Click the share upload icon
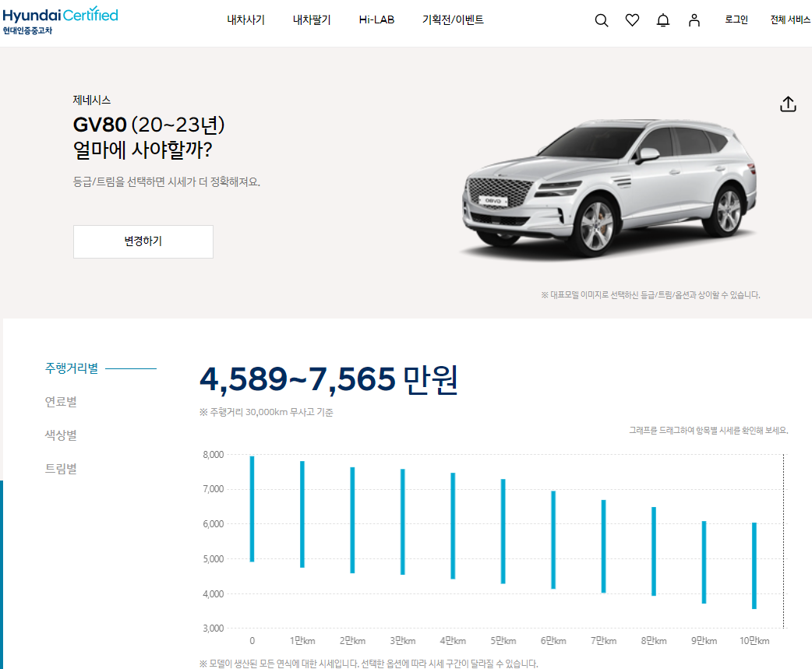 788,104
